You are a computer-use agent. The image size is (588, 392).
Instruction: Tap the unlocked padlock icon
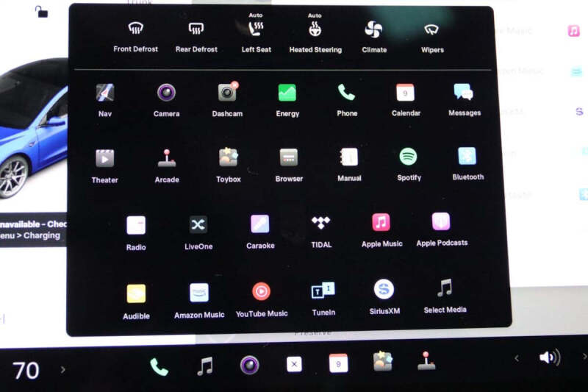click(41, 12)
